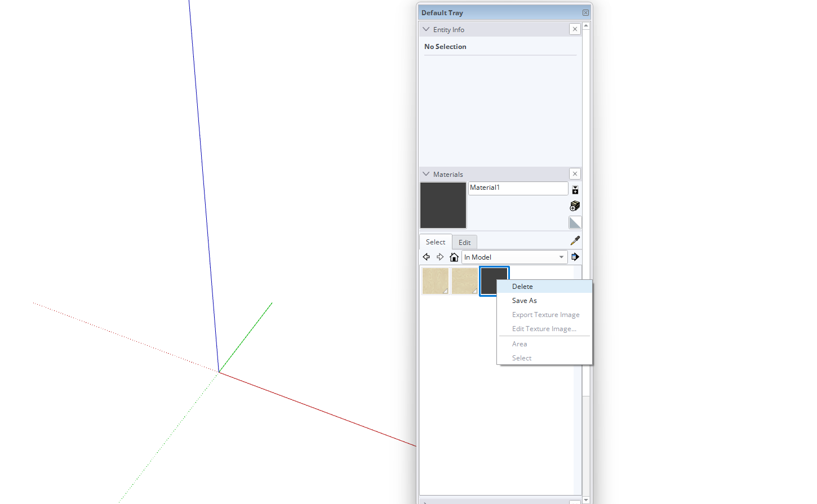
Task: Collapse the Entity Info panel
Action: (426, 29)
